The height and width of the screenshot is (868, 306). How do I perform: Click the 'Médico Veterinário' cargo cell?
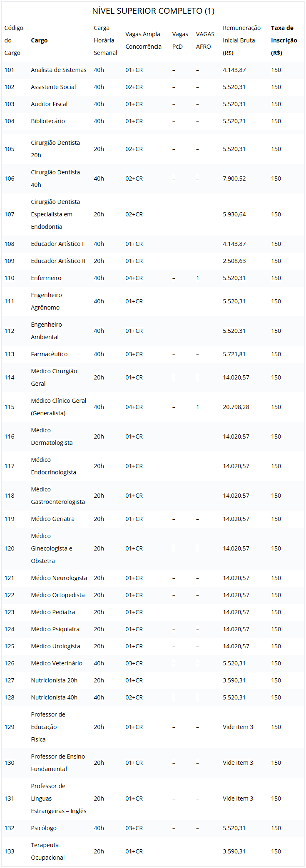tap(57, 663)
